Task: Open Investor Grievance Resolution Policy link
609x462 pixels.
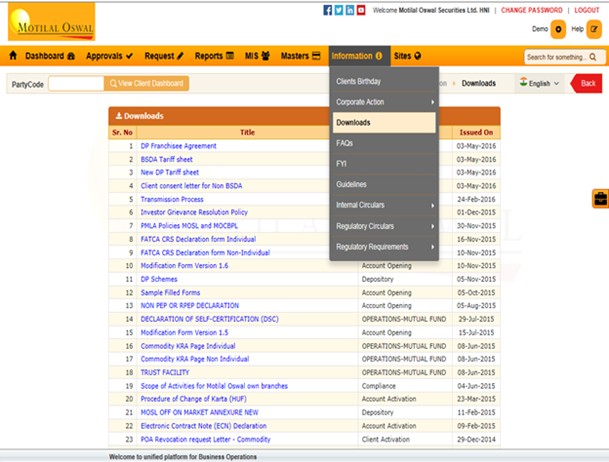Action: point(194,212)
